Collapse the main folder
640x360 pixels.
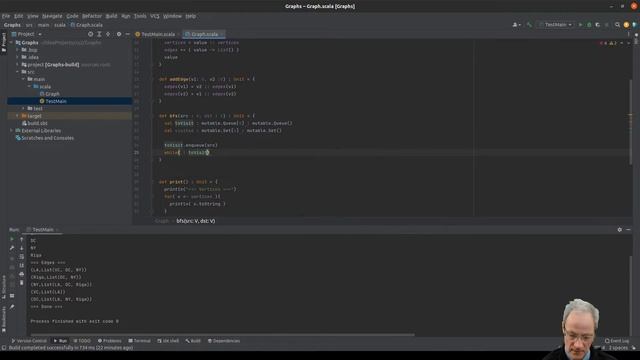click(x=24, y=79)
